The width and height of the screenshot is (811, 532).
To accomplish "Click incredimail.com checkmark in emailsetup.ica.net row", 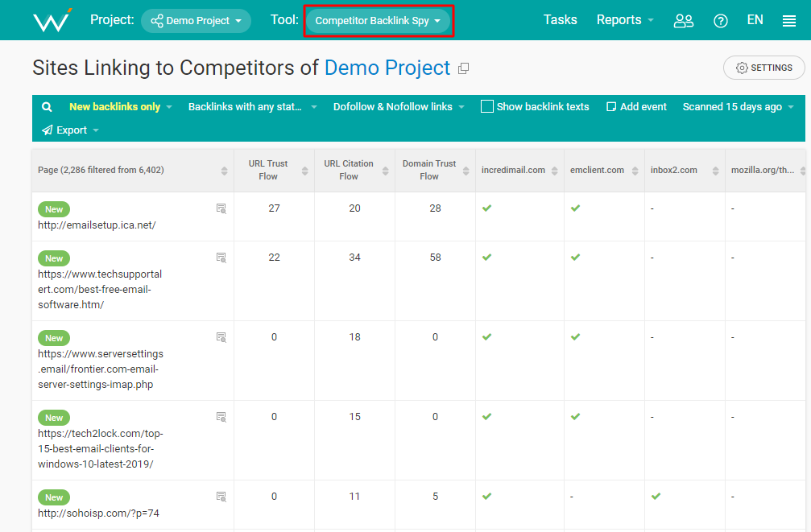I will click(486, 208).
